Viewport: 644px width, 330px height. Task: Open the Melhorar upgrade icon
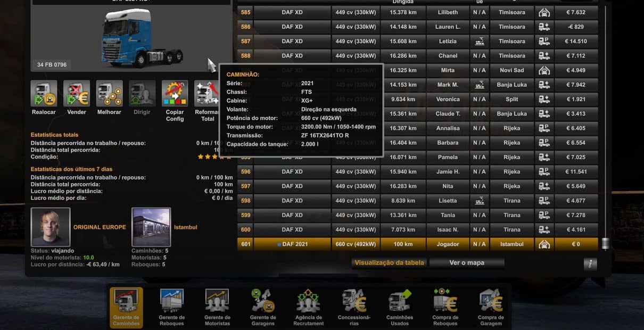pos(109,94)
